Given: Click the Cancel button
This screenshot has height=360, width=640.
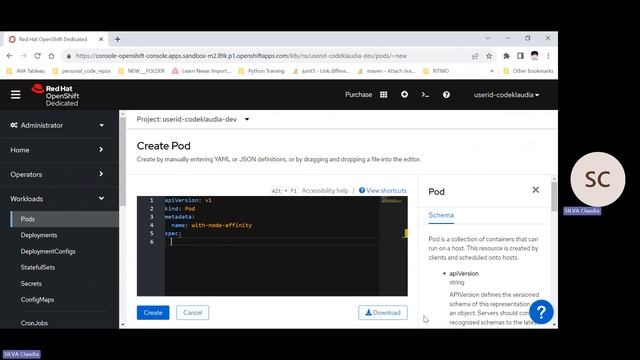Looking at the screenshot, I should pyautogui.click(x=192, y=313).
